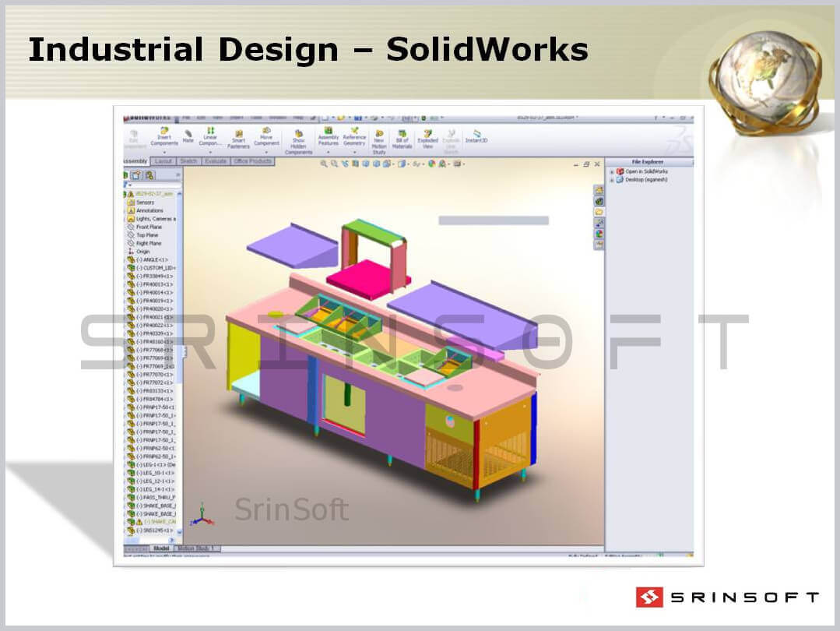Viewport: 840px width, 631px height.
Task: Expand the Assembly Features dropdown arrow
Action: pos(329,152)
